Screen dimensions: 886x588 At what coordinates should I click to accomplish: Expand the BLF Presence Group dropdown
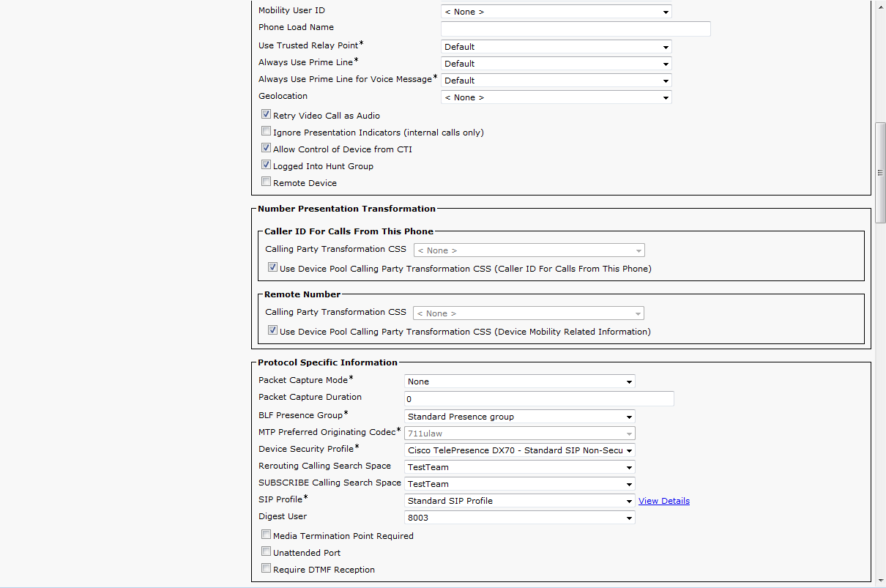pos(519,417)
